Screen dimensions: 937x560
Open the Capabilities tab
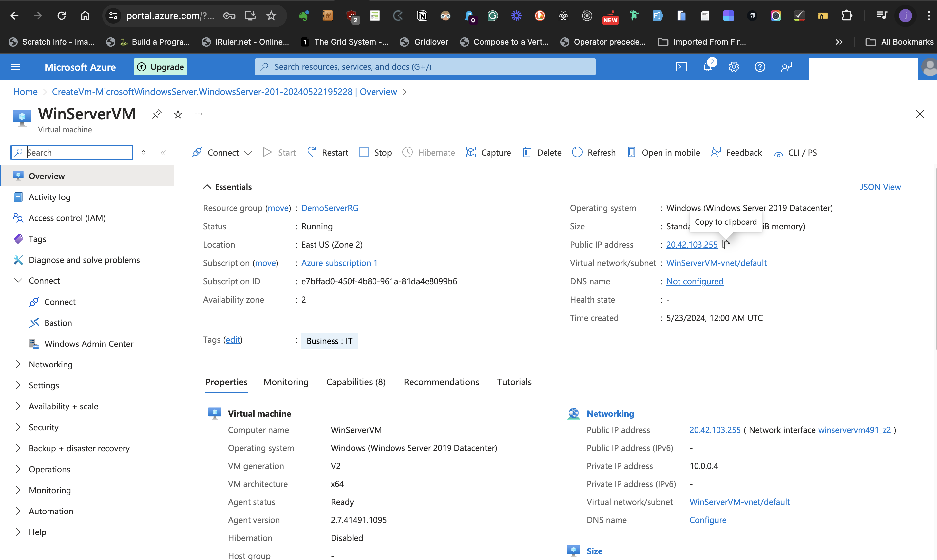coord(355,382)
